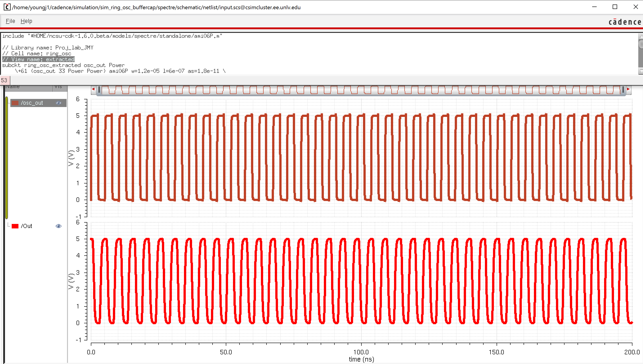Viewport: 643px width, 364px height.
Task: Open the Help menu
Action: pos(26,21)
